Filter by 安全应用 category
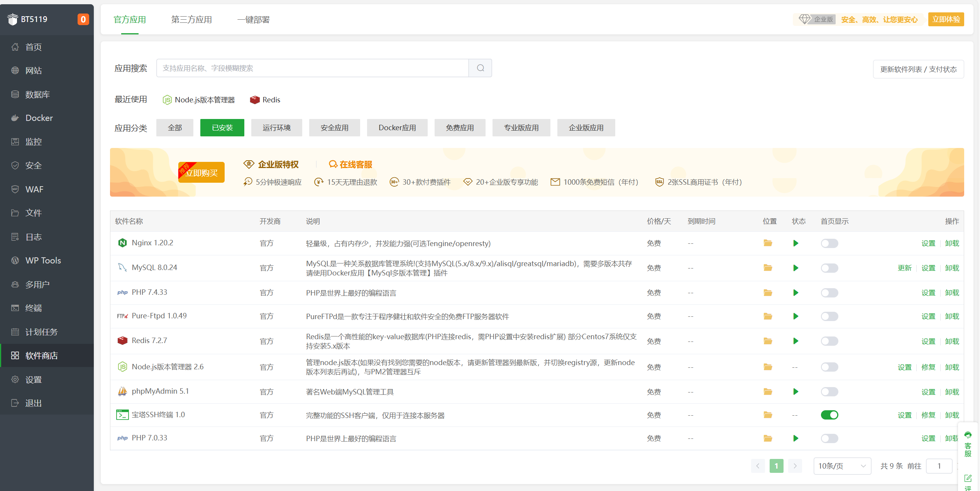 [335, 127]
